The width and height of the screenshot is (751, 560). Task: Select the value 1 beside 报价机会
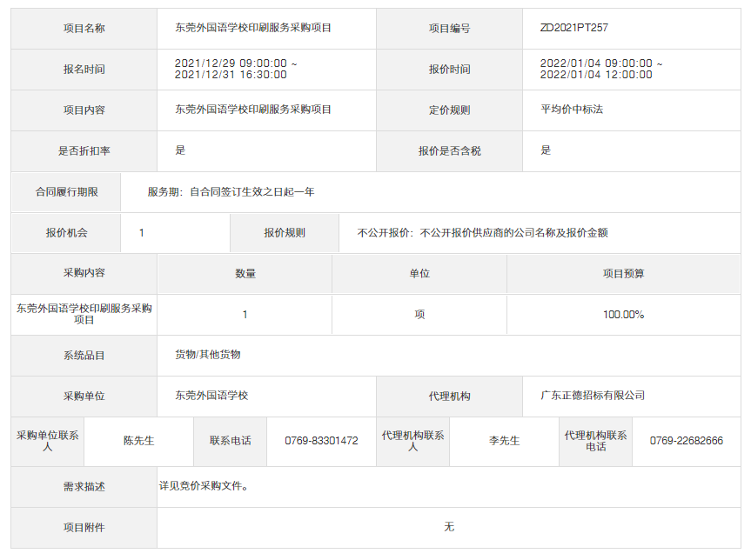click(141, 233)
